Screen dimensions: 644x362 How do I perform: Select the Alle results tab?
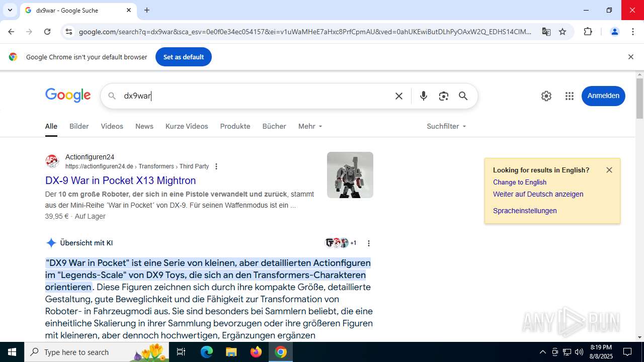click(x=51, y=126)
